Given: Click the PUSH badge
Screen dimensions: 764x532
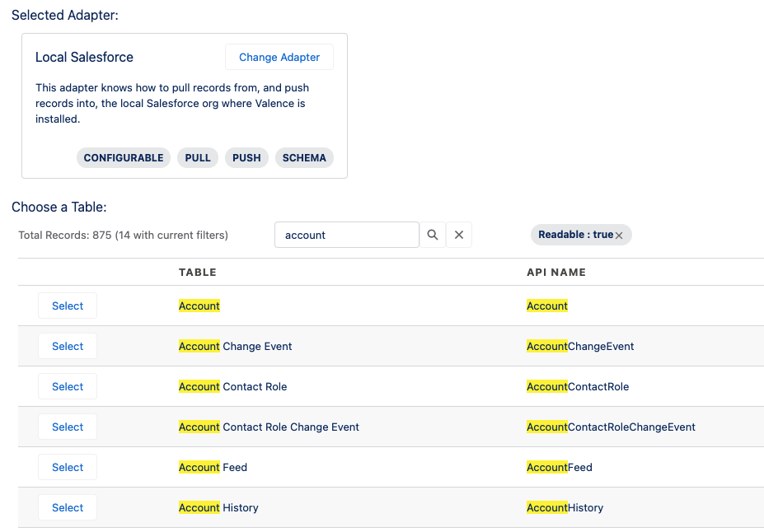Looking at the screenshot, I should pyautogui.click(x=246, y=157).
